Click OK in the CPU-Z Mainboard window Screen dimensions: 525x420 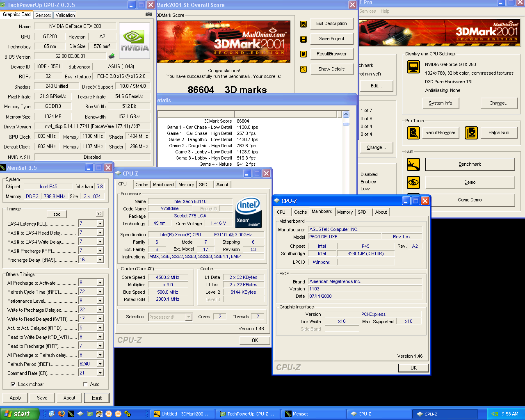click(x=413, y=368)
